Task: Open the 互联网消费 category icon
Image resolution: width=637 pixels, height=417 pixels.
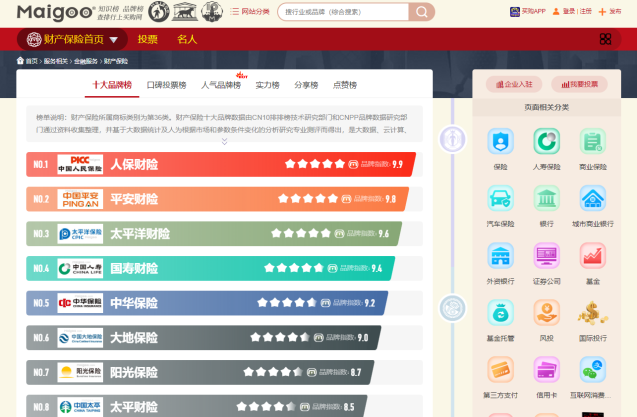Action: click(x=593, y=369)
